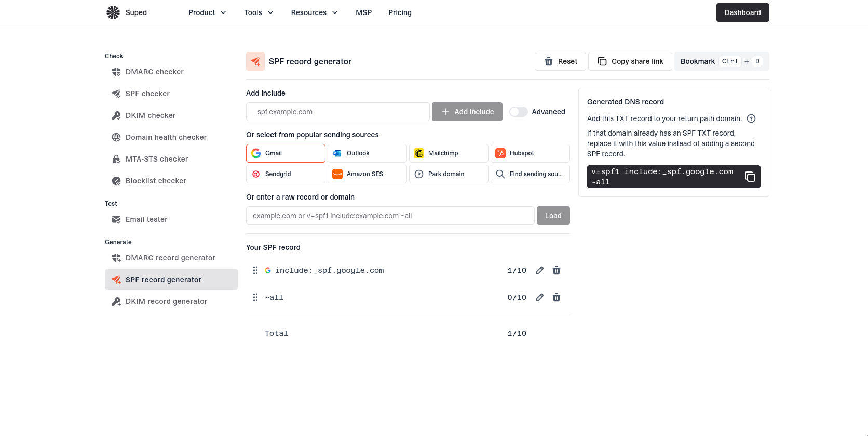
Task: Click the Domain health checker globe icon
Action: click(116, 137)
